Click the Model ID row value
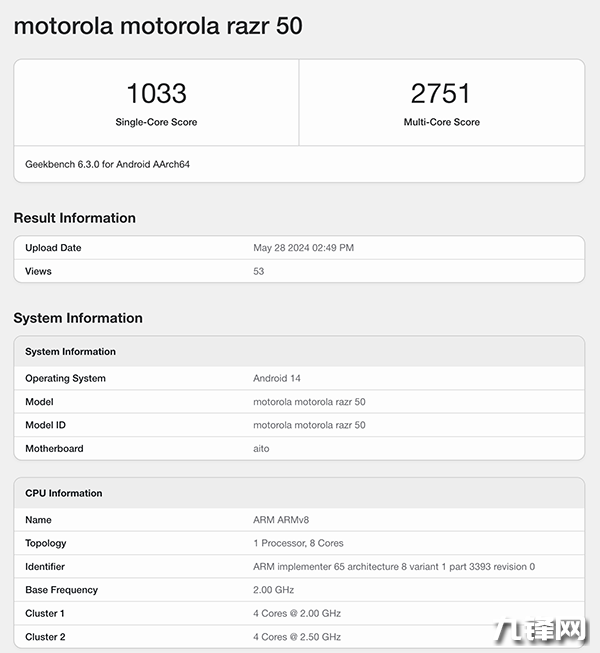 [309, 425]
